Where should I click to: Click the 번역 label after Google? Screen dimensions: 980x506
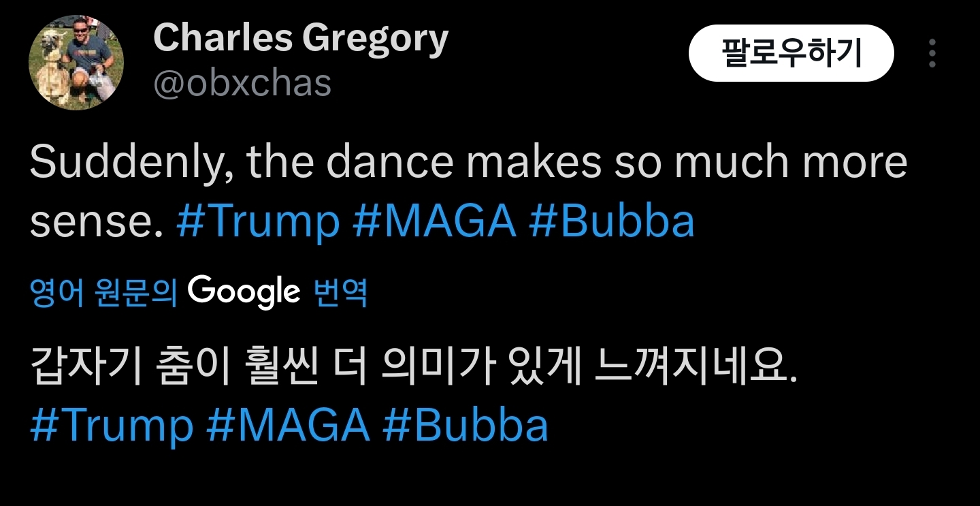pyautogui.click(x=340, y=293)
